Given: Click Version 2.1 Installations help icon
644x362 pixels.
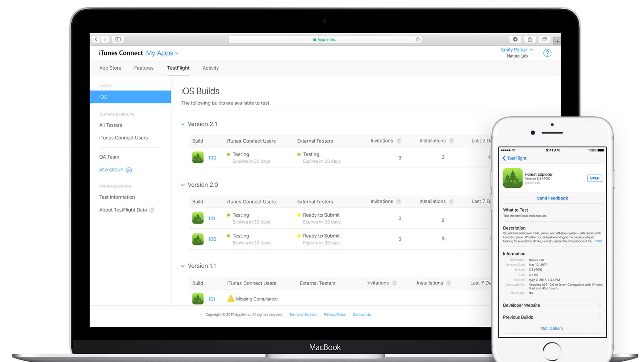Looking at the screenshot, I should click(x=451, y=141).
